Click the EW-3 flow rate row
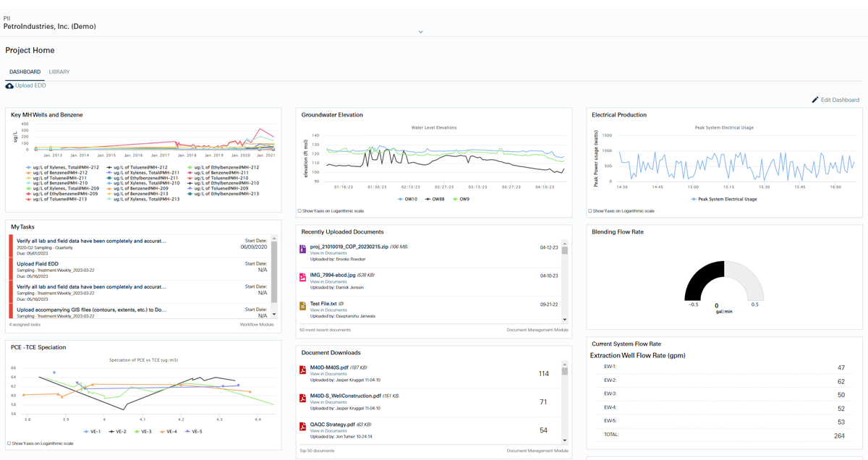Viewport: 868px width, 460px height. [x=724, y=395]
